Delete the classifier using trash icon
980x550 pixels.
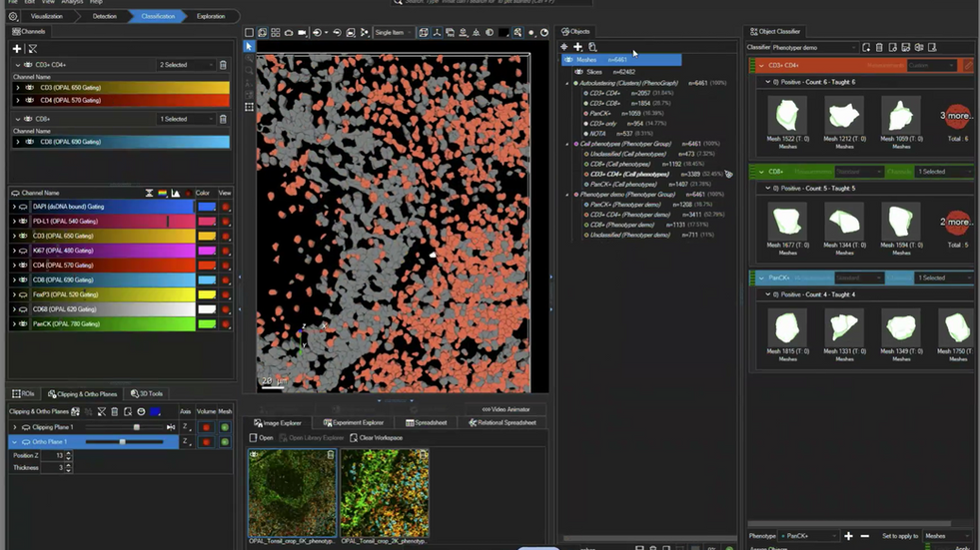click(x=879, y=47)
